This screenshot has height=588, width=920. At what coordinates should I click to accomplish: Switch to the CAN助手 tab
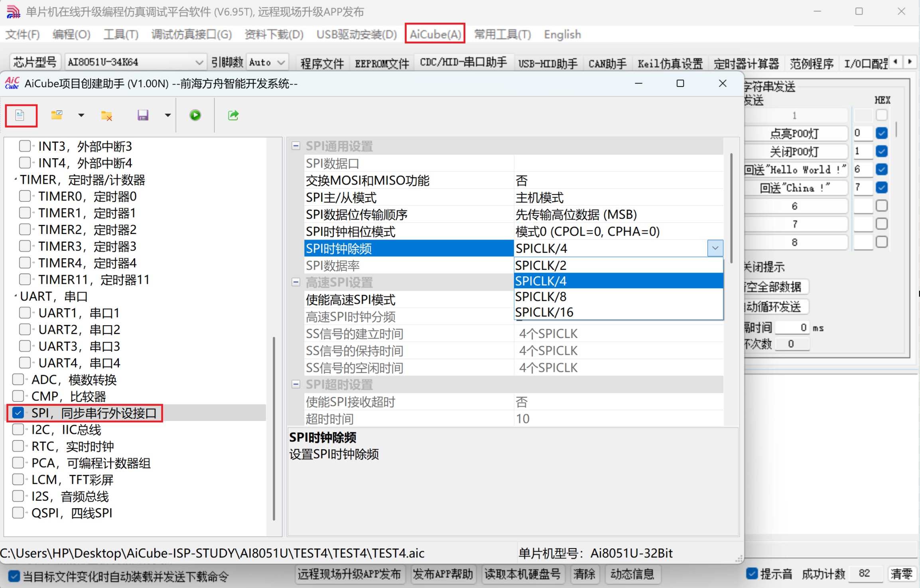607,63
